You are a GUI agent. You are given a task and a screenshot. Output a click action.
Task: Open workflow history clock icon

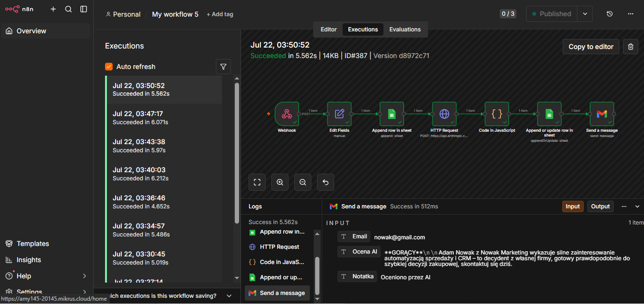[x=610, y=14]
